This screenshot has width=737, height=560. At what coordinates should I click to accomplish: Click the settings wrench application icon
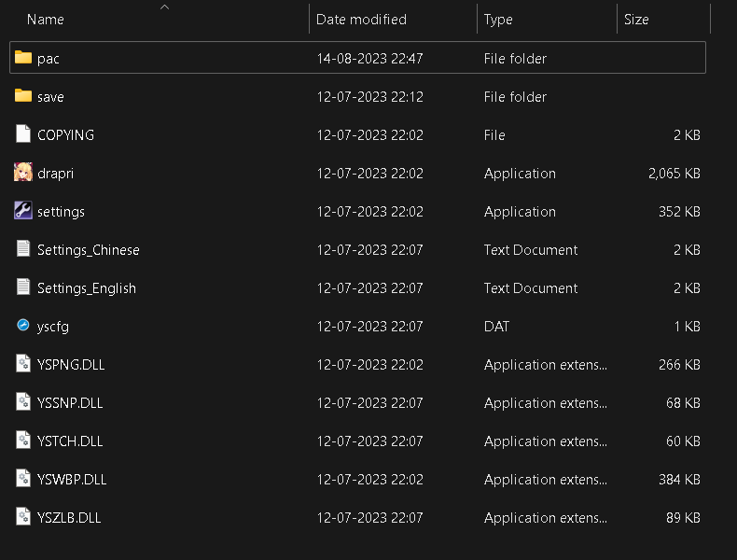tap(23, 211)
